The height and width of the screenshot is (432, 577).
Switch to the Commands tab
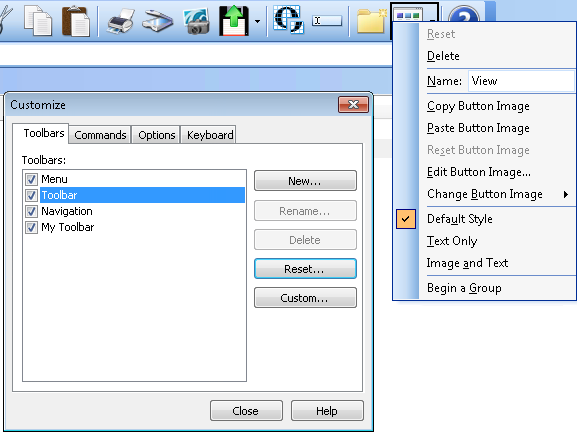tap(100, 135)
